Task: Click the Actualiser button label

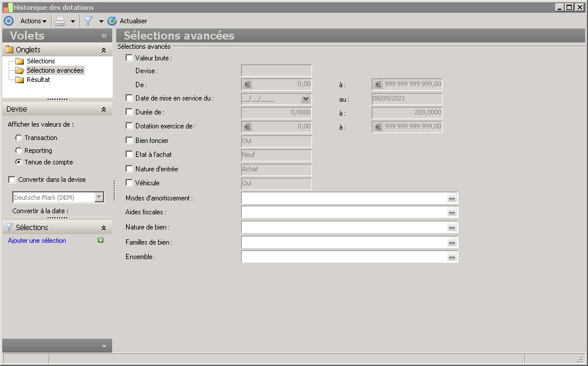Action: (133, 21)
